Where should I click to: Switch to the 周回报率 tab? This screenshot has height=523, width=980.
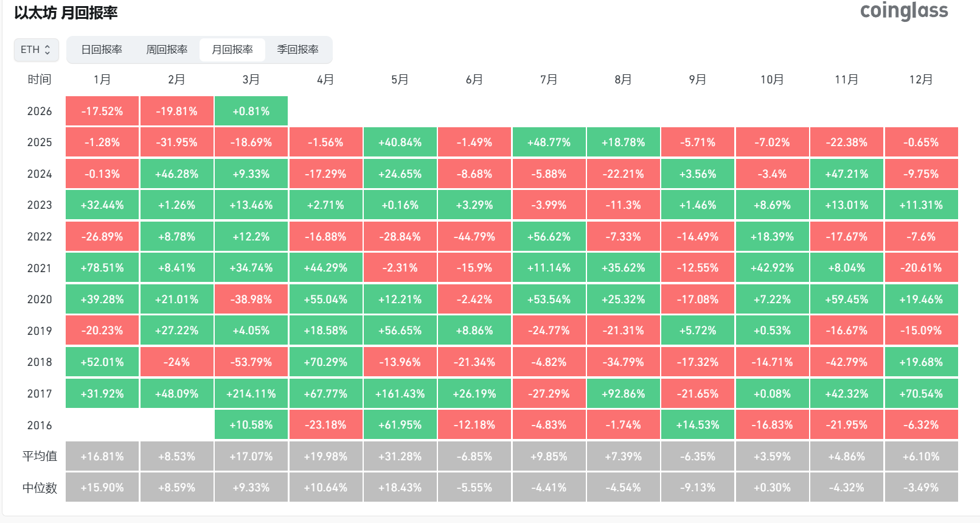[167, 50]
